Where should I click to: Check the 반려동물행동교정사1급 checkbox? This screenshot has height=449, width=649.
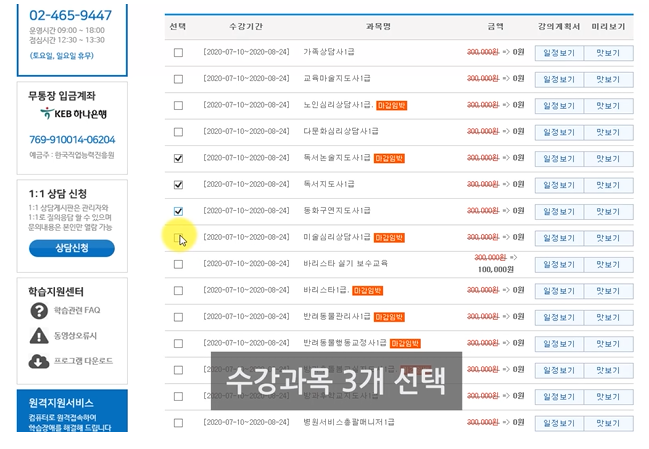(178, 343)
